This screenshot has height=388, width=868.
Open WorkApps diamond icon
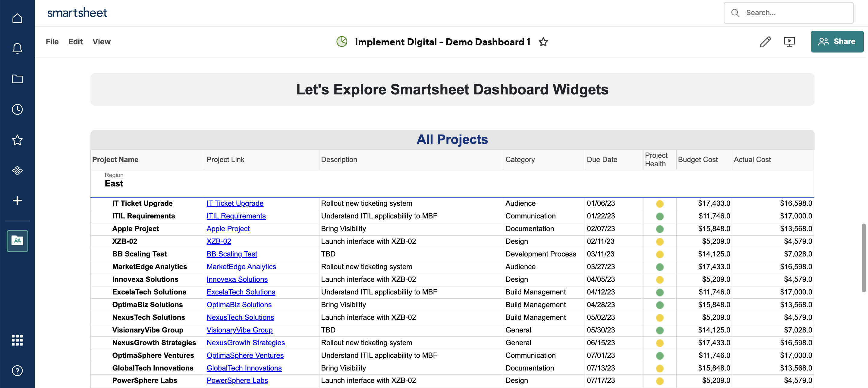pos(17,170)
